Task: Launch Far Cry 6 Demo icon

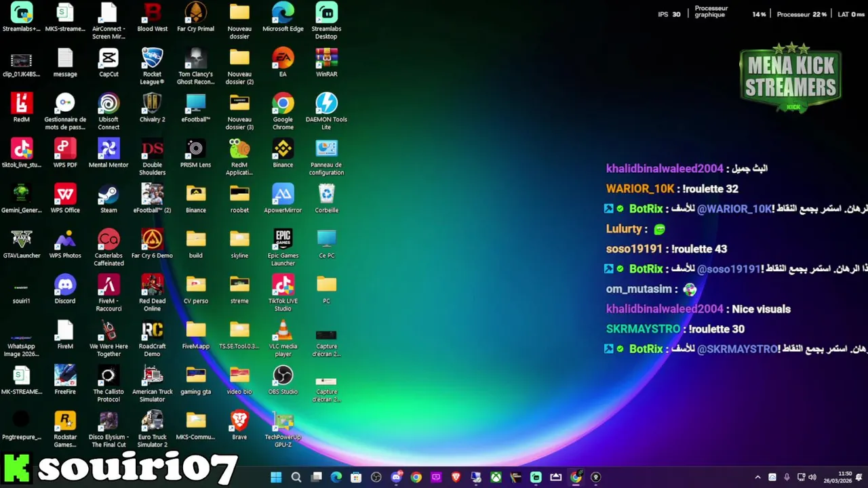Action: click(x=152, y=245)
